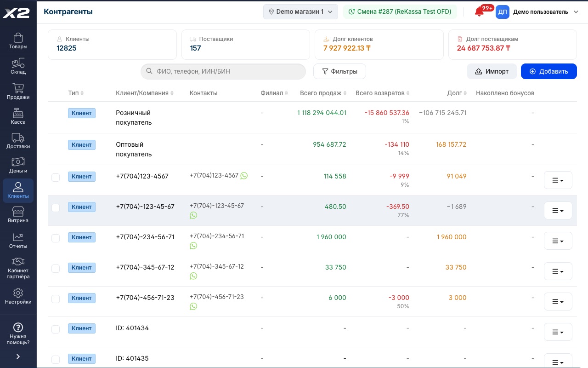Focus the ФИО, телефон, ИИН/БИН search field
Image resolution: width=588 pixels, height=368 pixels.
(x=223, y=71)
